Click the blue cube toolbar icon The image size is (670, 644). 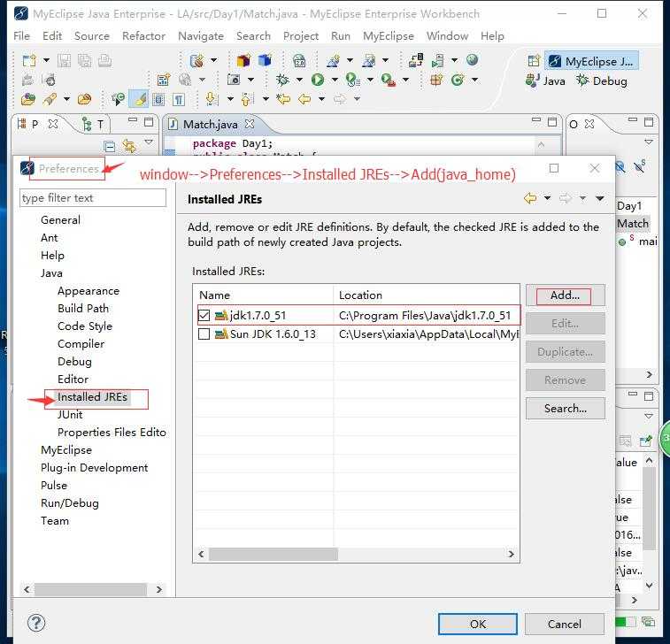(265, 60)
